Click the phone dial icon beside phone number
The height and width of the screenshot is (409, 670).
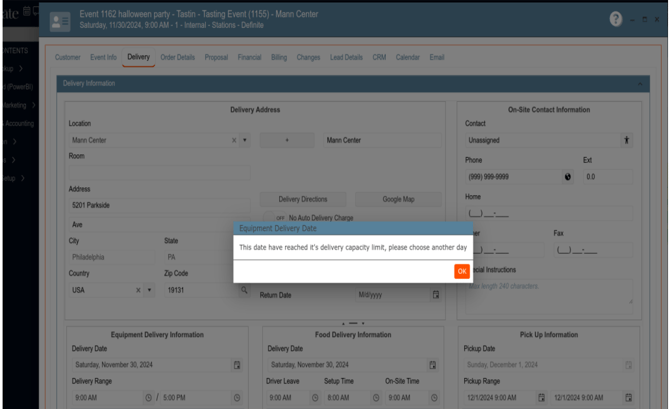pos(568,177)
